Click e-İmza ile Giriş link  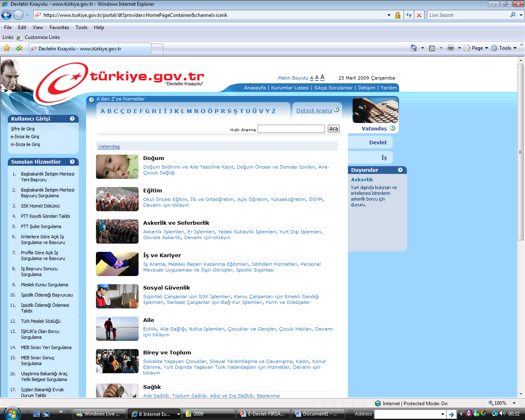point(25,137)
